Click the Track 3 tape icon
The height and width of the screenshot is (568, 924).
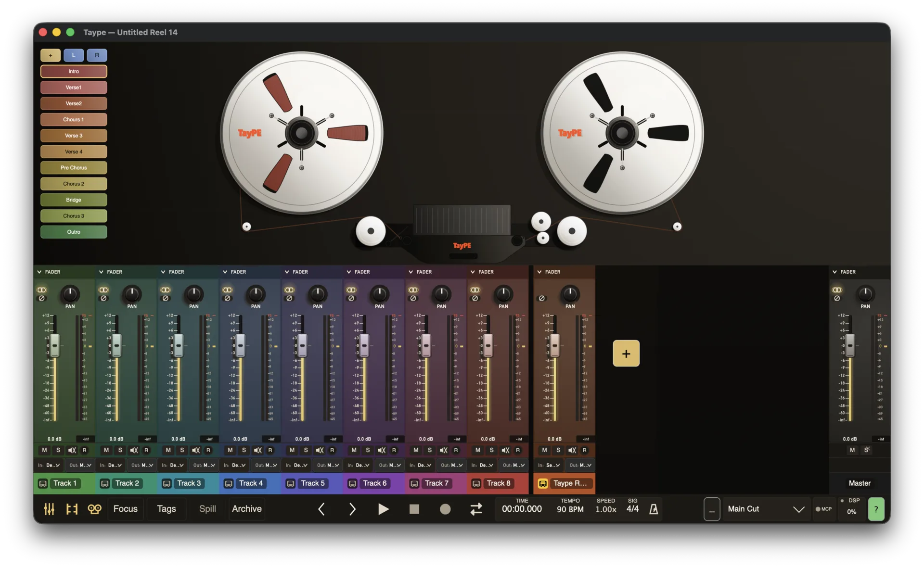(167, 483)
